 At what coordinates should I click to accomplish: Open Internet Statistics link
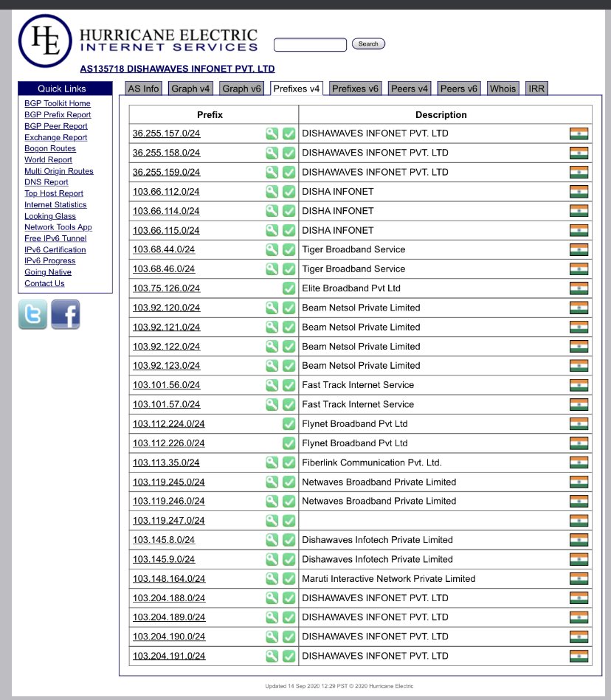[55, 204]
